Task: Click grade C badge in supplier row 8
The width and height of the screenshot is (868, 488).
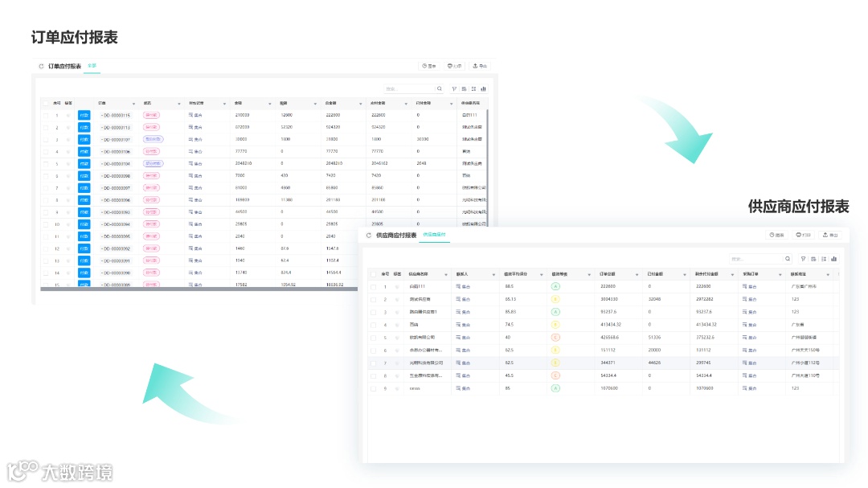Action: (x=555, y=375)
